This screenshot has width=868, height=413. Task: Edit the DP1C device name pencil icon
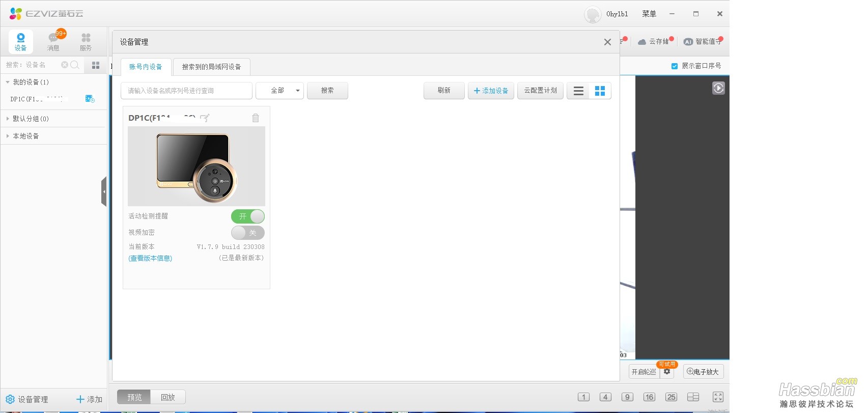[205, 118]
